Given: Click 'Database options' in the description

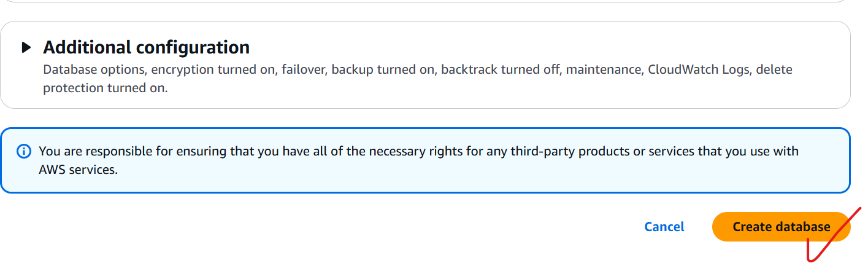Looking at the screenshot, I should pyautogui.click(x=93, y=69).
